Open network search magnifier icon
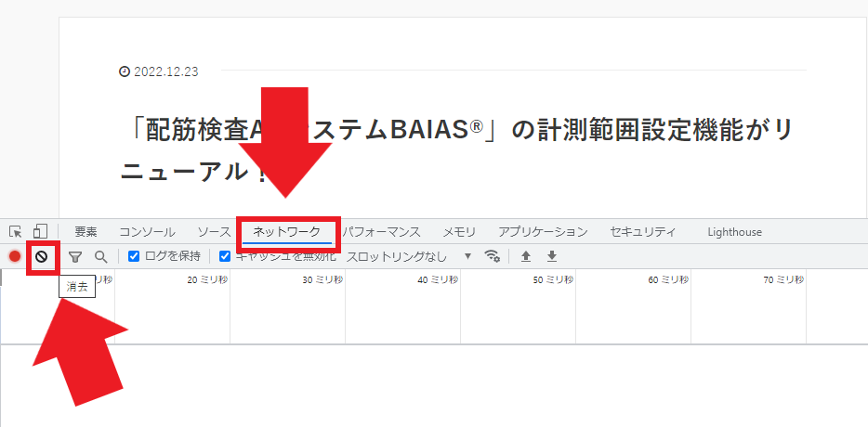This screenshot has width=868, height=427. click(x=100, y=256)
